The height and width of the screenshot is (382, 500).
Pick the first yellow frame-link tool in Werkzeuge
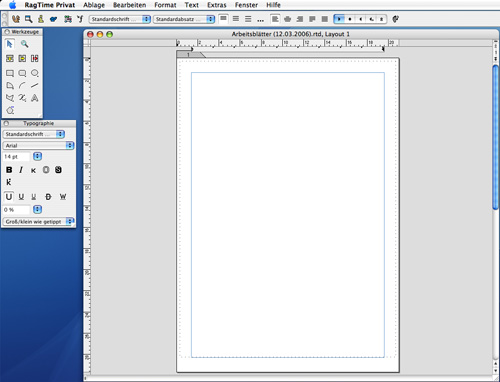(x=10, y=58)
